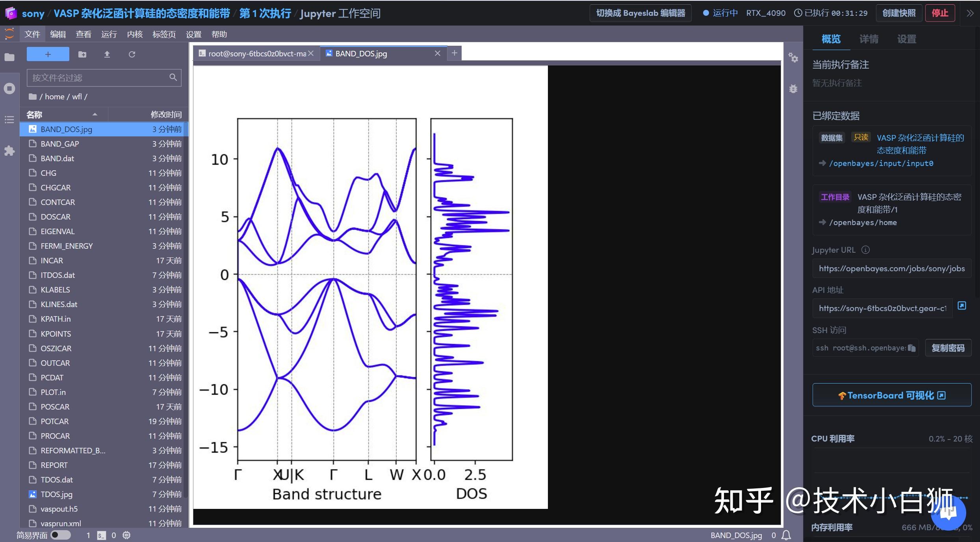Copy the SSH command with clipboard icon
Screen dimensions: 980x542
point(911,348)
